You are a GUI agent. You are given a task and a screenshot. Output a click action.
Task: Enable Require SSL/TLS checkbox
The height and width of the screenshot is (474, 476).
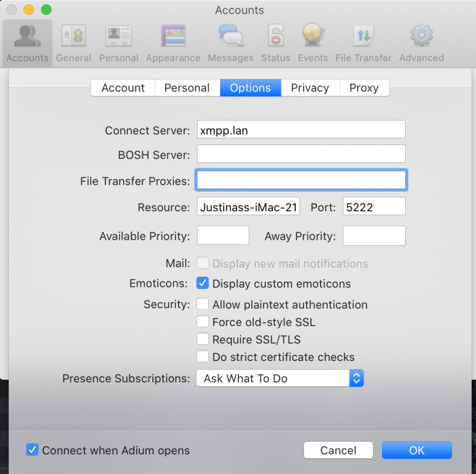tap(202, 339)
